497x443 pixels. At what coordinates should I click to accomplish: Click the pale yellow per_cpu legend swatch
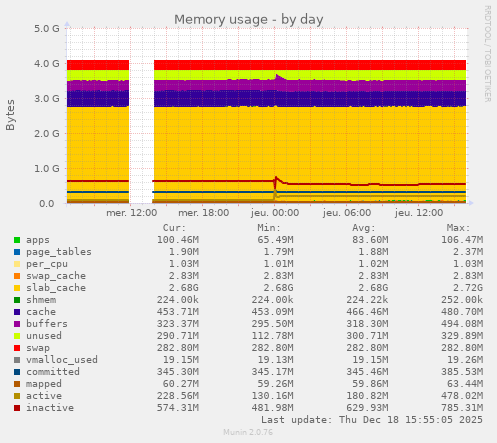(17, 264)
